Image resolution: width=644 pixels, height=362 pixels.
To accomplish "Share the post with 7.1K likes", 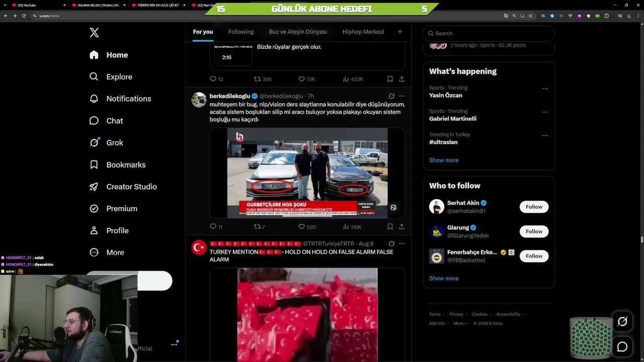I will tap(401, 79).
